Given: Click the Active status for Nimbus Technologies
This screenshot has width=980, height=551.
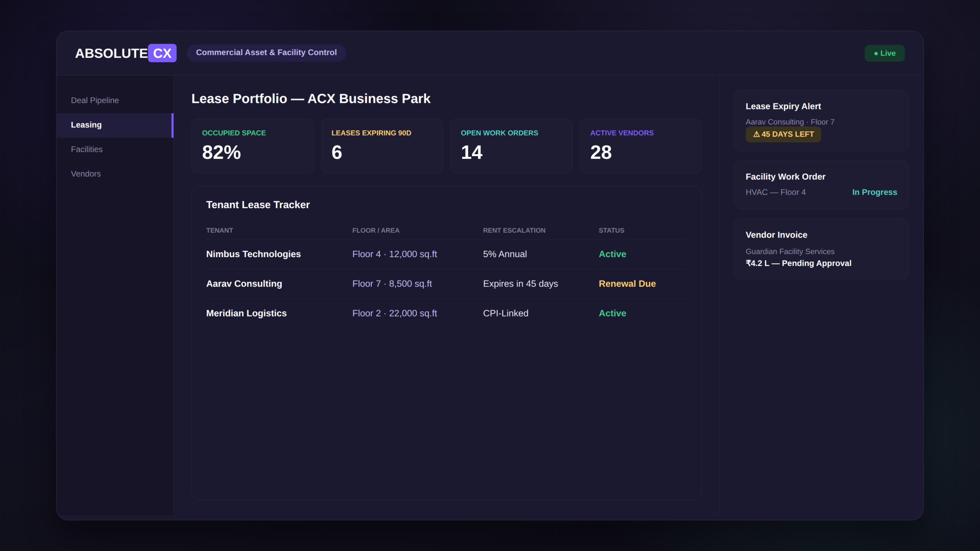Looking at the screenshot, I should click(612, 254).
